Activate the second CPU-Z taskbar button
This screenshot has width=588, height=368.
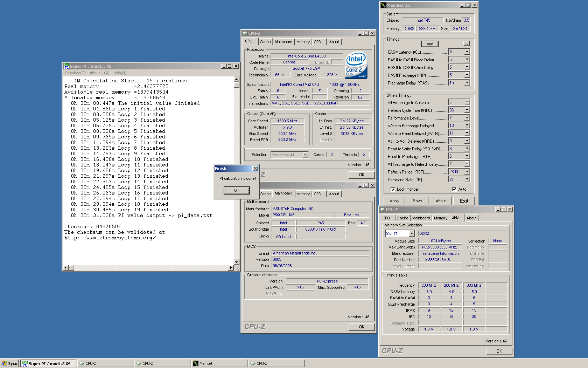pyautogui.click(x=162, y=363)
